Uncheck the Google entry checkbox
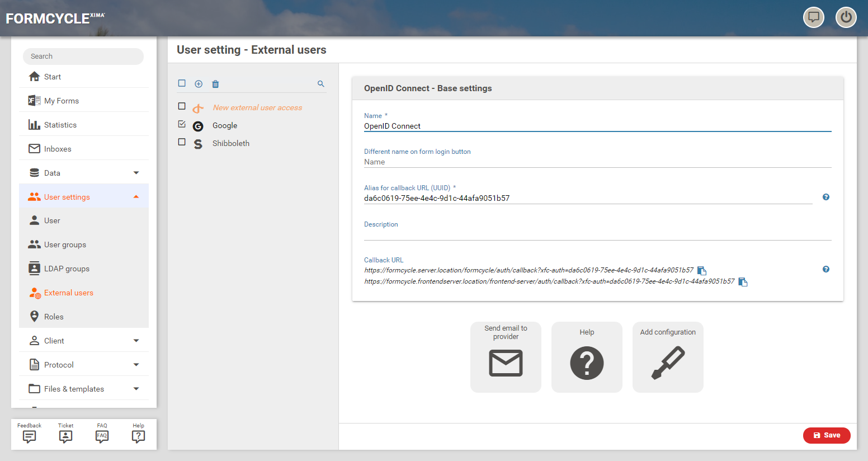868x461 pixels. (182, 124)
